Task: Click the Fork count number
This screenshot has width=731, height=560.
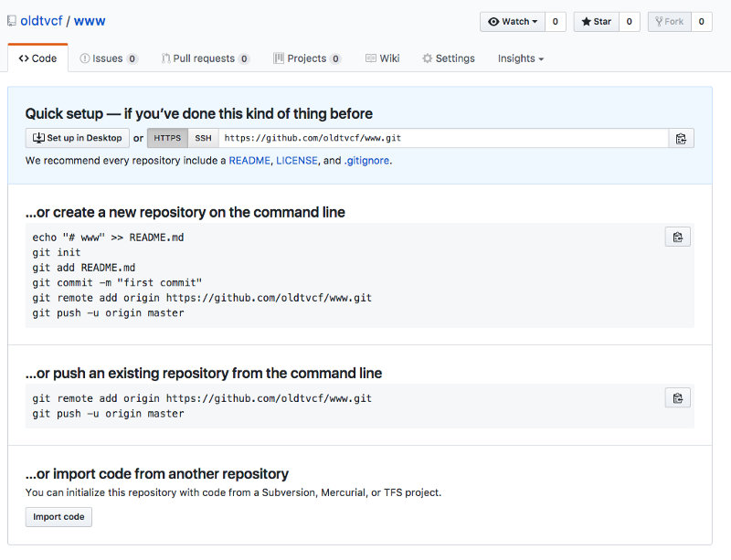Action: tap(701, 21)
